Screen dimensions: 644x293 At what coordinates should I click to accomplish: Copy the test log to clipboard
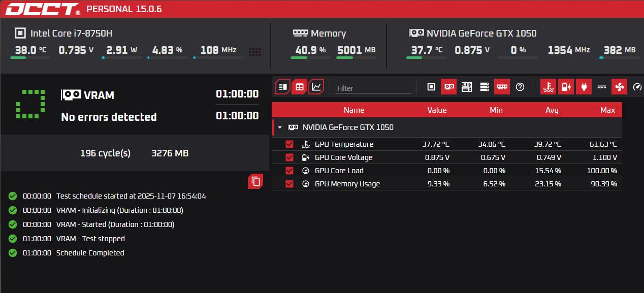255,181
